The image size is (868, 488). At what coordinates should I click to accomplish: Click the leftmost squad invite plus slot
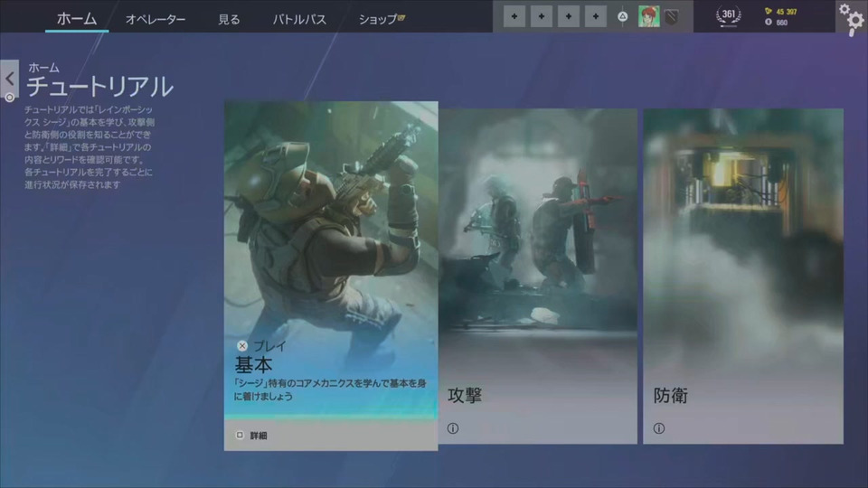pos(514,16)
